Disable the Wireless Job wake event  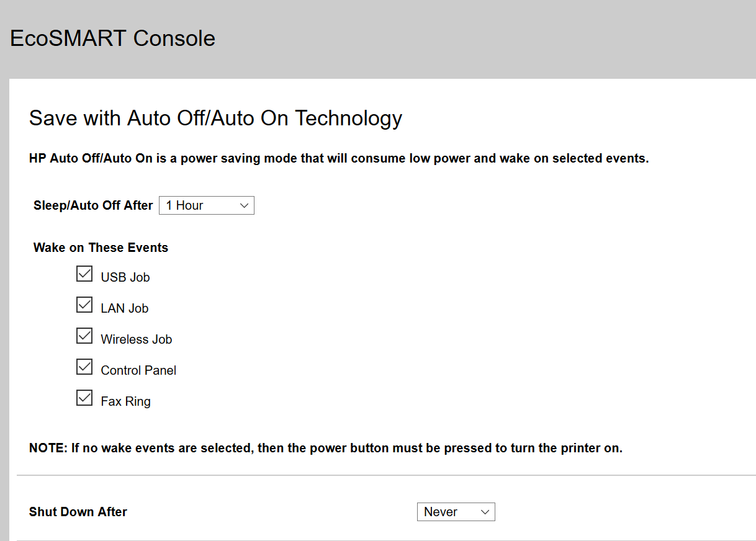84,335
